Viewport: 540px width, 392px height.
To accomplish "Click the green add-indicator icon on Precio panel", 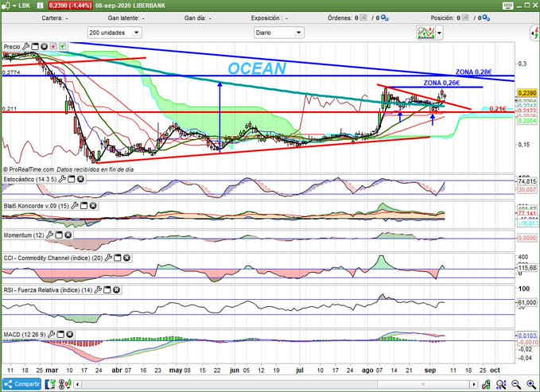I will [62, 46].
